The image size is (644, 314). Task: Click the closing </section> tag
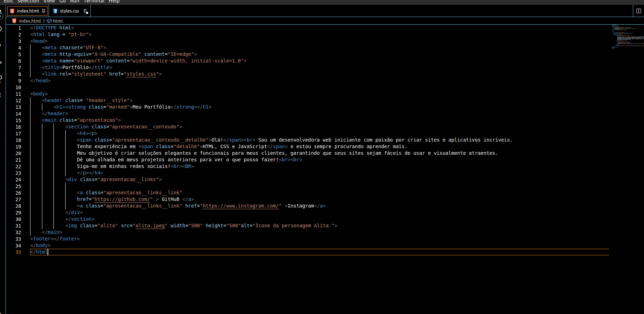pyautogui.click(x=80, y=219)
